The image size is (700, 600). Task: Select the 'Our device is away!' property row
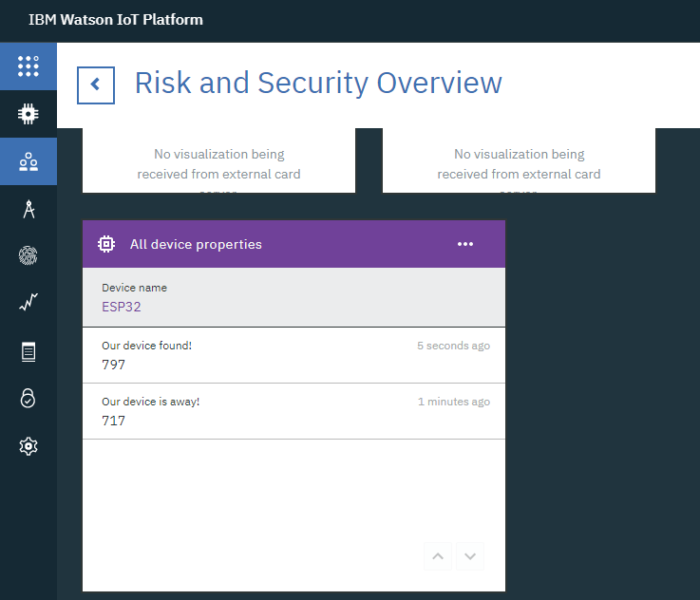(293, 411)
